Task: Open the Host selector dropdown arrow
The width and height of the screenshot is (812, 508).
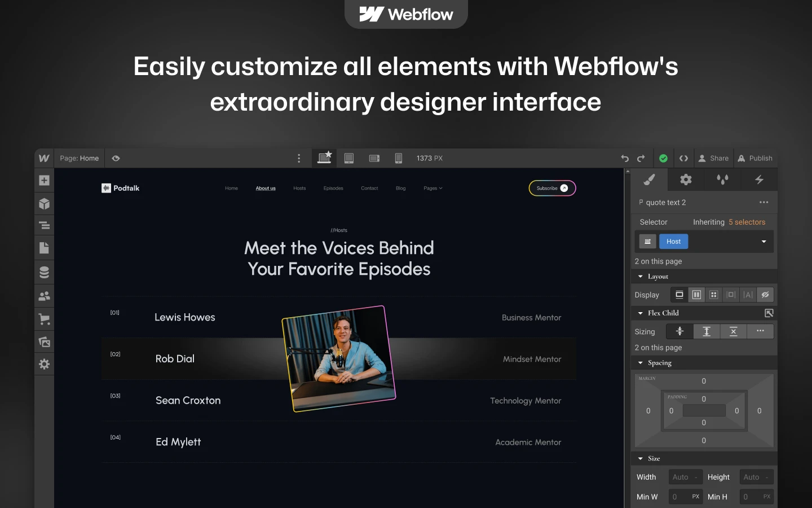Action: [764, 242]
